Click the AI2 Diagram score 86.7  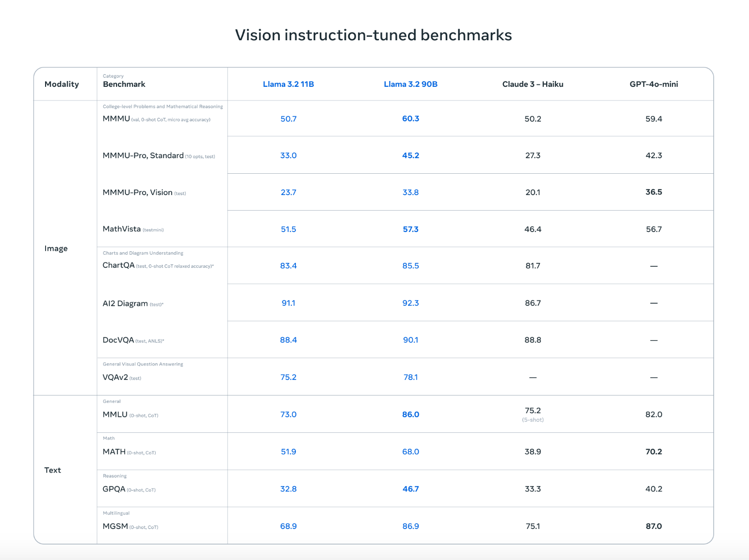533,303
